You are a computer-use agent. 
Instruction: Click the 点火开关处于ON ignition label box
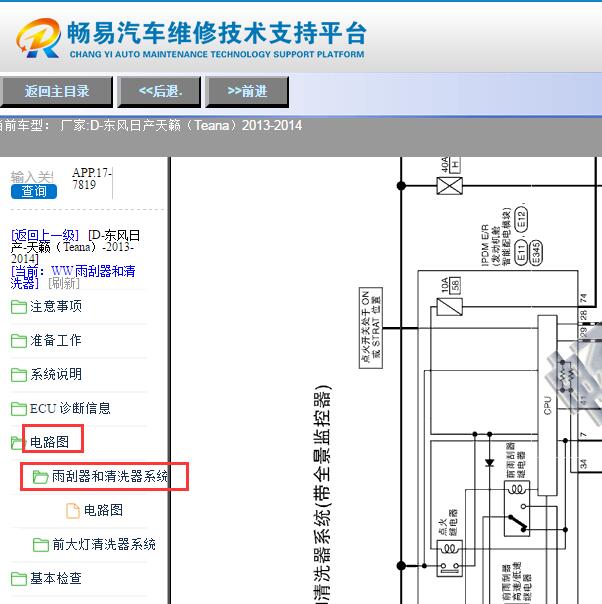click(x=371, y=328)
